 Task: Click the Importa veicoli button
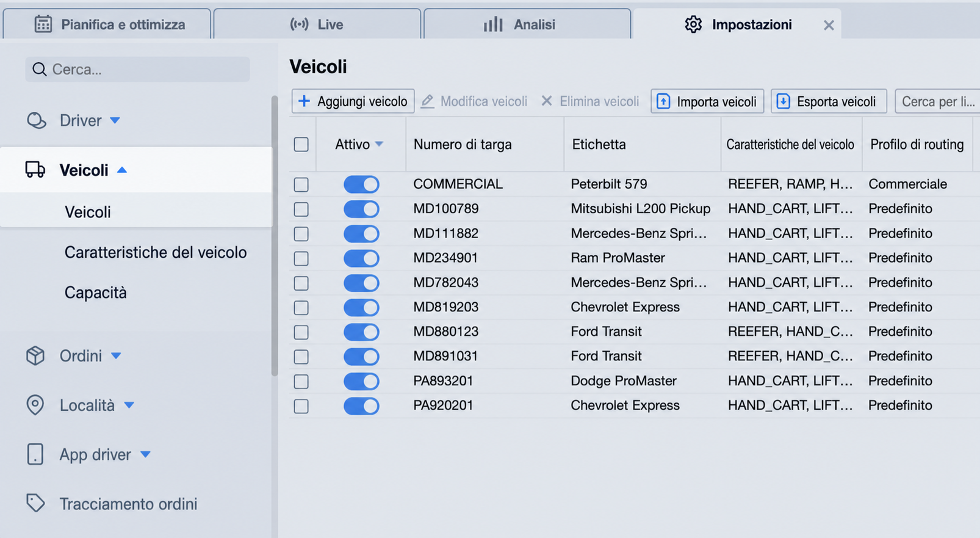[x=707, y=101]
